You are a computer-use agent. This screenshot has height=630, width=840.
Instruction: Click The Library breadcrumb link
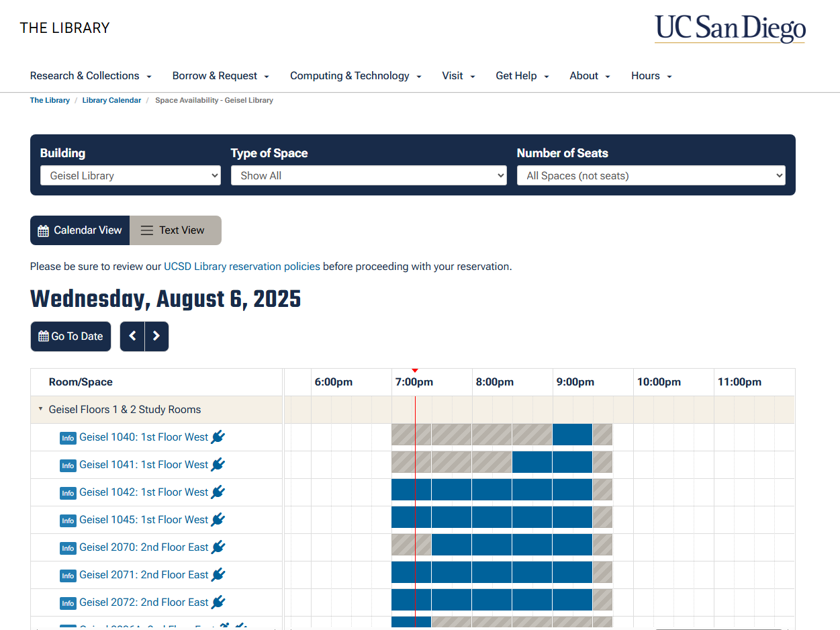click(50, 100)
